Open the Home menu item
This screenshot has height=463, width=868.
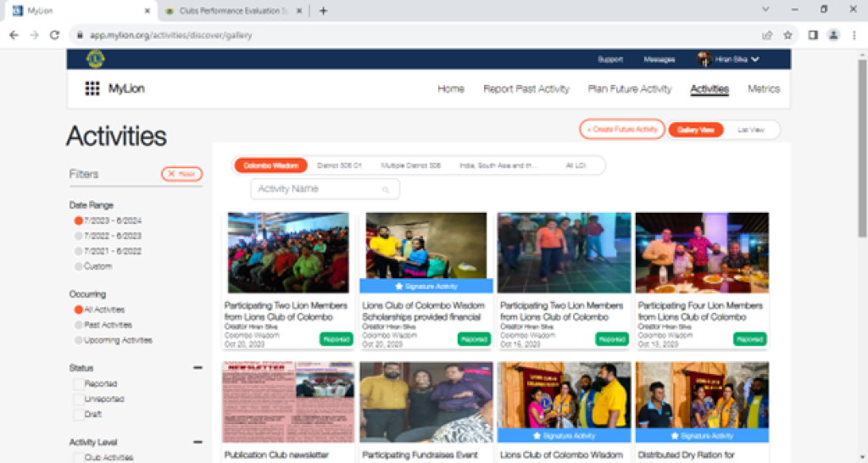click(x=451, y=88)
